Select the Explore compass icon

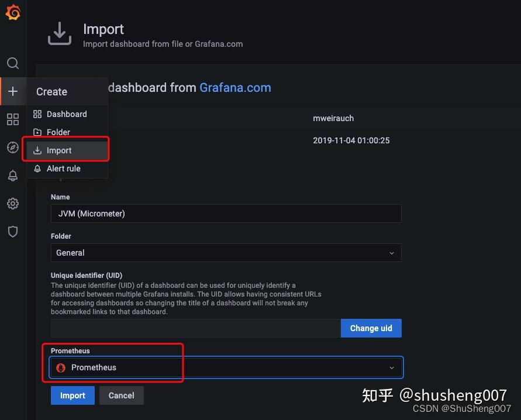pyautogui.click(x=12, y=147)
